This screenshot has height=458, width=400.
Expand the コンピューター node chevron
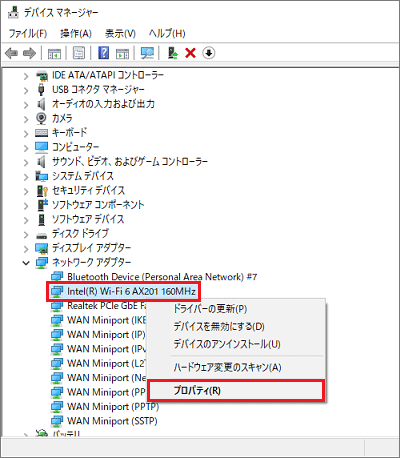pyautogui.click(x=26, y=148)
